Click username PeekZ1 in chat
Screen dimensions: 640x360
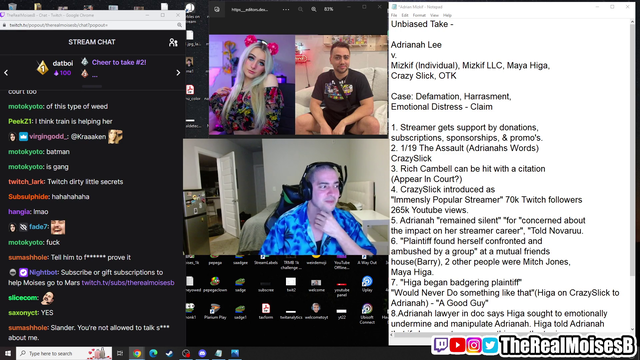pyautogui.click(x=20, y=122)
